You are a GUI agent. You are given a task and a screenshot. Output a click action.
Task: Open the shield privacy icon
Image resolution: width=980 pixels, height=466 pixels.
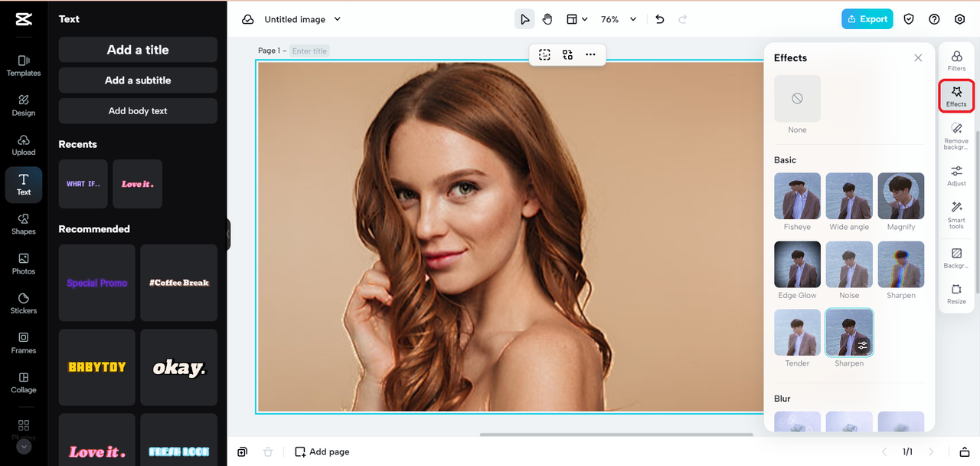pyautogui.click(x=909, y=19)
